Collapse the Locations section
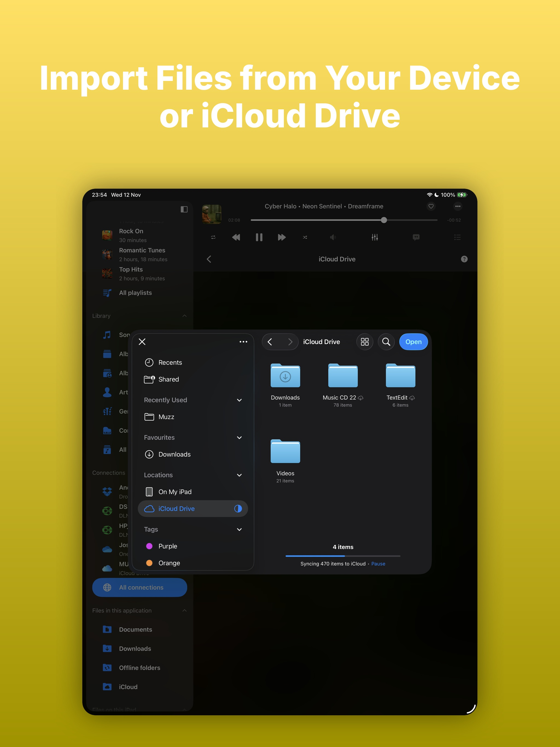 [239, 475]
